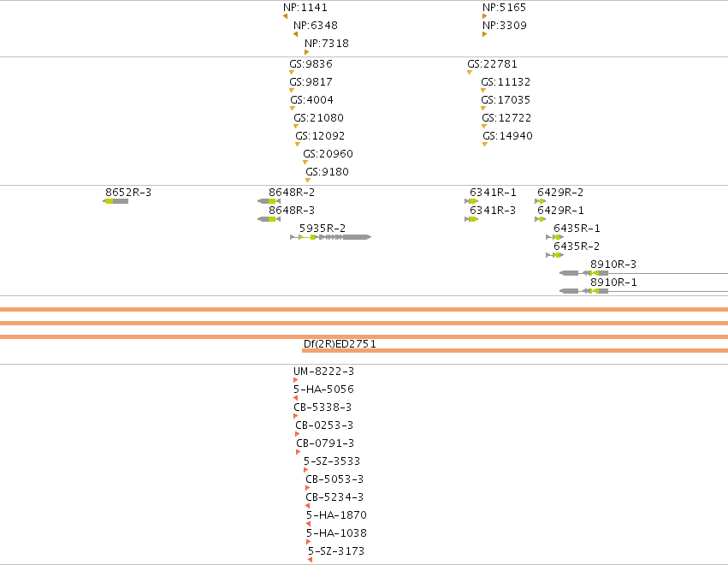
Task: Select the GS:9836 insertion label
Action: click(x=311, y=63)
